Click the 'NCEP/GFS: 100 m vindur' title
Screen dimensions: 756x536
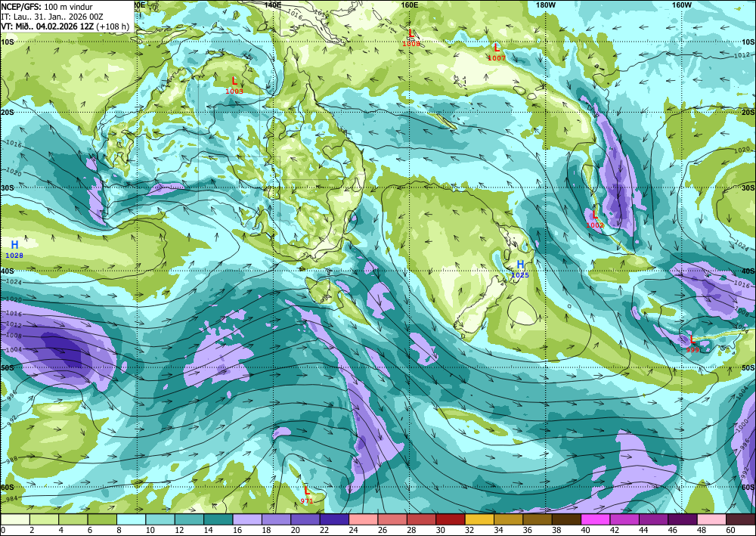(x=47, y=7)
